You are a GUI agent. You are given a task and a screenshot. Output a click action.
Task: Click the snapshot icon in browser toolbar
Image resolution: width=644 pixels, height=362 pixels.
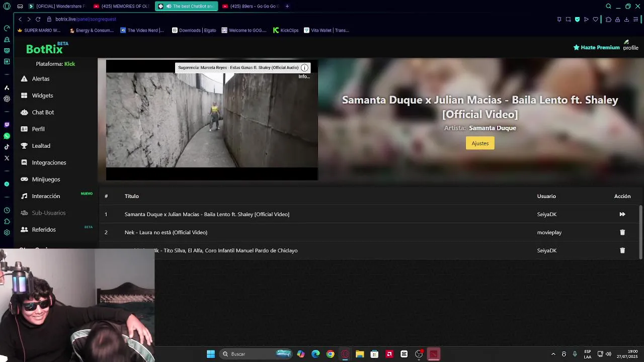568,19
